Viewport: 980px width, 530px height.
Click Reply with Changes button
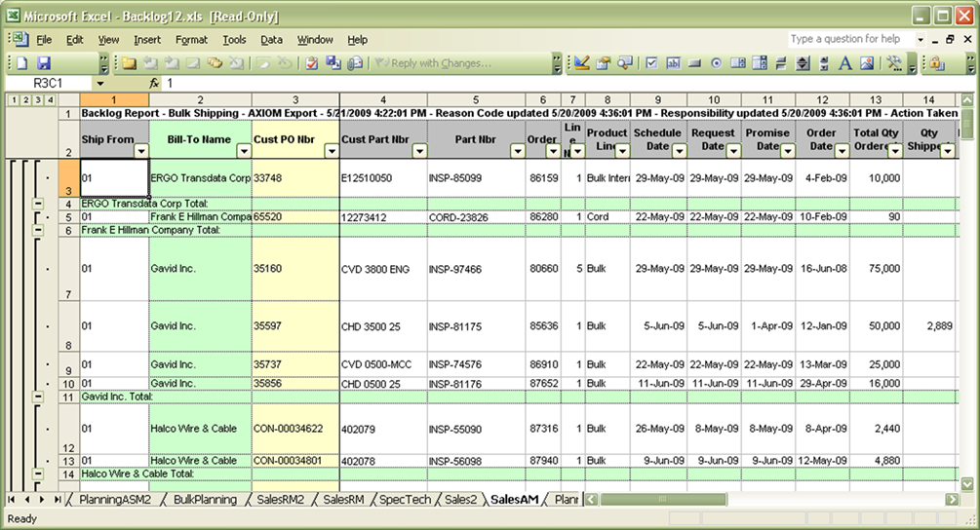pos(433,63)
